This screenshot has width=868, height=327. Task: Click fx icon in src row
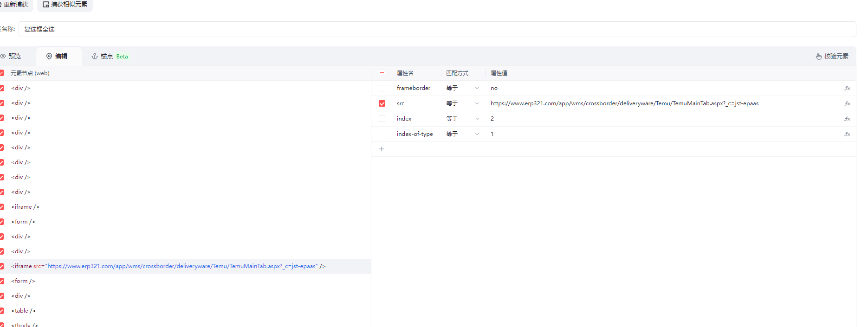(x=847, y=103)
